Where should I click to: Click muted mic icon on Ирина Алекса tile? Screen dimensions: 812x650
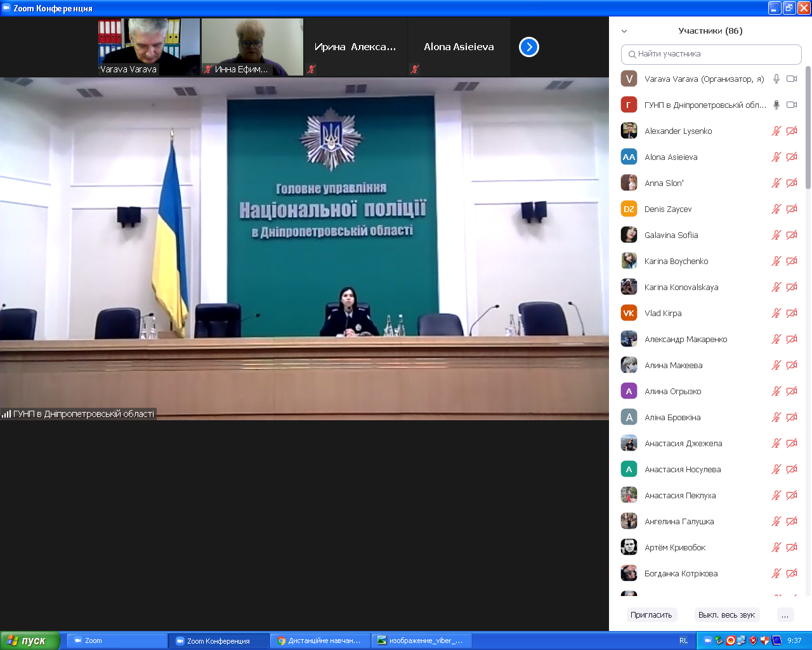[x=311, y=69]
